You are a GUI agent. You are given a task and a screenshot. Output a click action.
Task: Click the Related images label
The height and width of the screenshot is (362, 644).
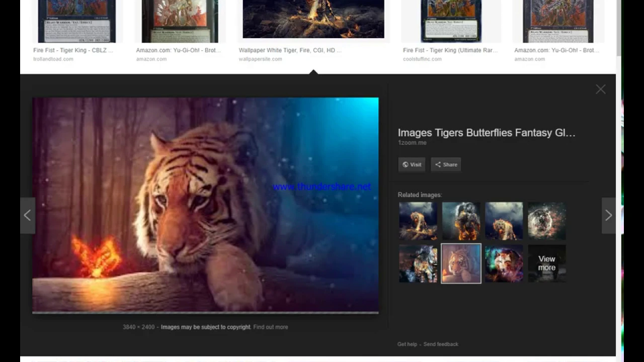[420, 195]
